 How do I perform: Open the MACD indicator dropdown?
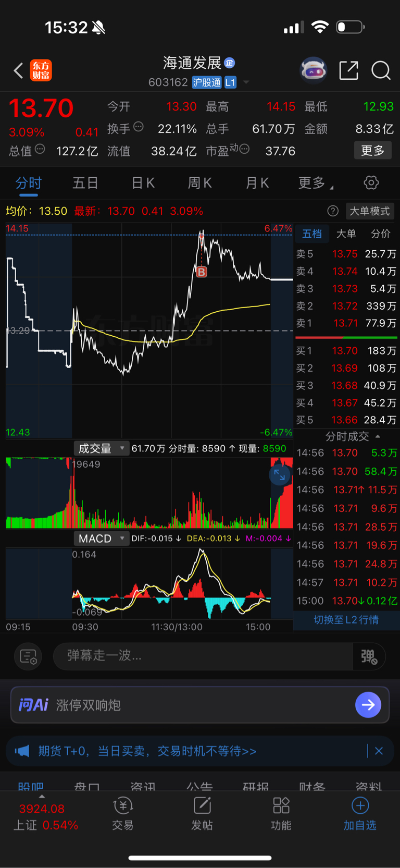pyautogui.click(x=101, y=539)
